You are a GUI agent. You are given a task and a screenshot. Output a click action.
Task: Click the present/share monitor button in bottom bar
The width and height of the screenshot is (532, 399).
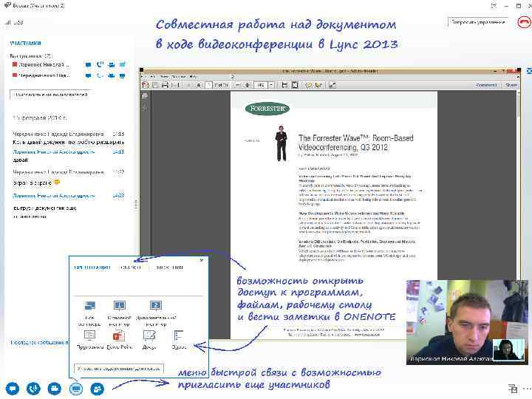(75, 389)
